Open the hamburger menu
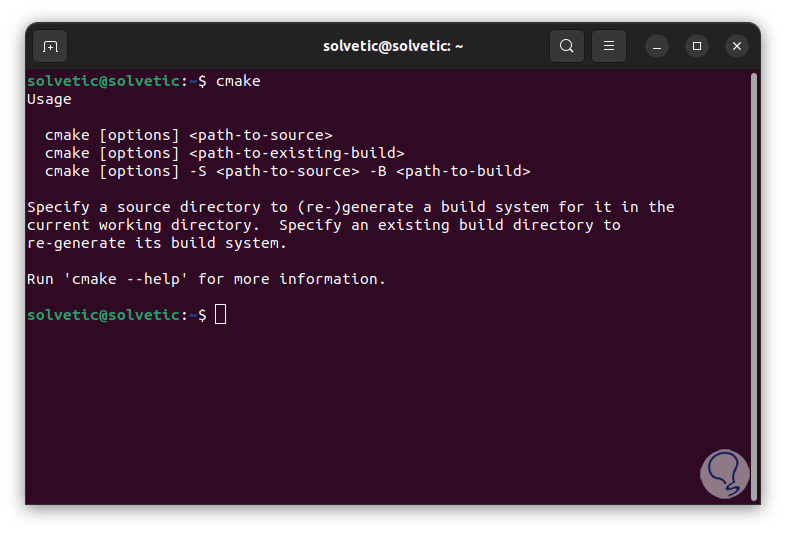 (x=609, y=46)
